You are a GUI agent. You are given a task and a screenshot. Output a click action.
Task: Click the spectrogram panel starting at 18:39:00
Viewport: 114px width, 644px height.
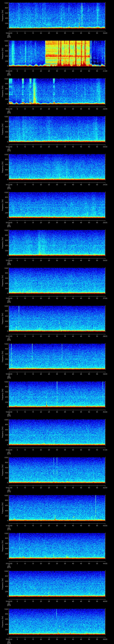57,394
